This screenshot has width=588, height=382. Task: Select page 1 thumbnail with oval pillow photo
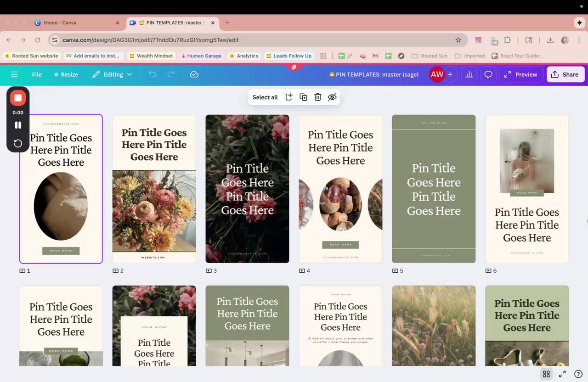[x=61, y=189]
